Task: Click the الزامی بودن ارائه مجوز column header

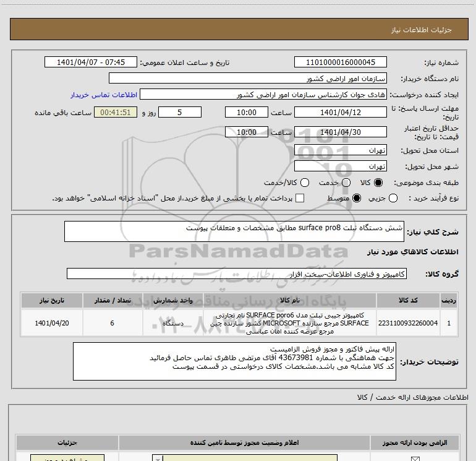Action: pos(415,442)
